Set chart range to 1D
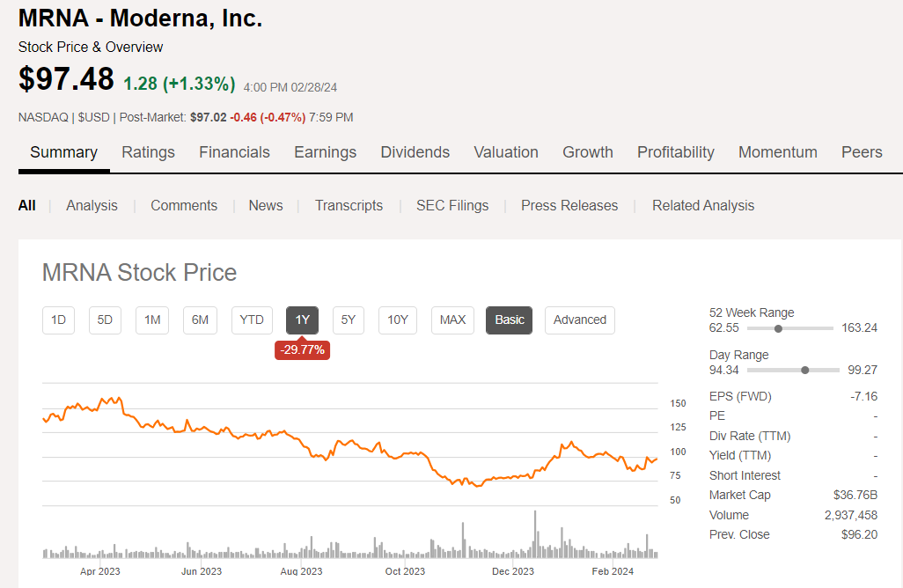 point(59,320)
